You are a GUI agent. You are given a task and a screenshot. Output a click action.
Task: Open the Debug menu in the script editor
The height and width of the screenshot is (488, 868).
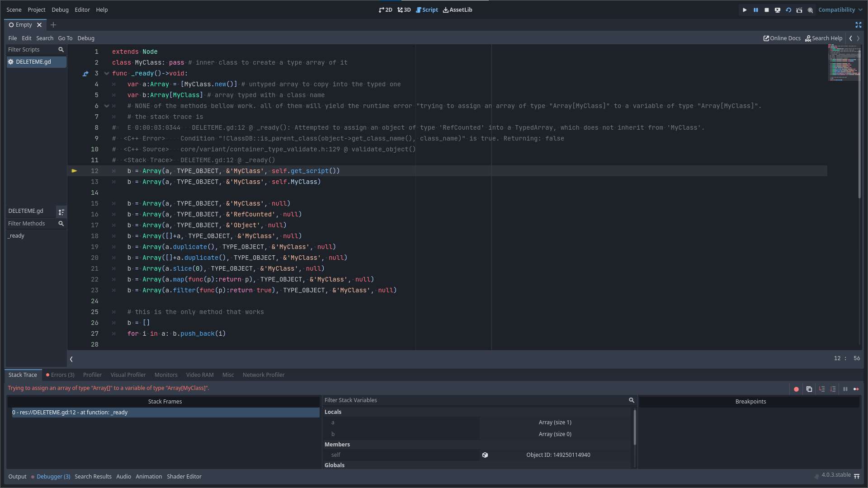click(86, 38)
